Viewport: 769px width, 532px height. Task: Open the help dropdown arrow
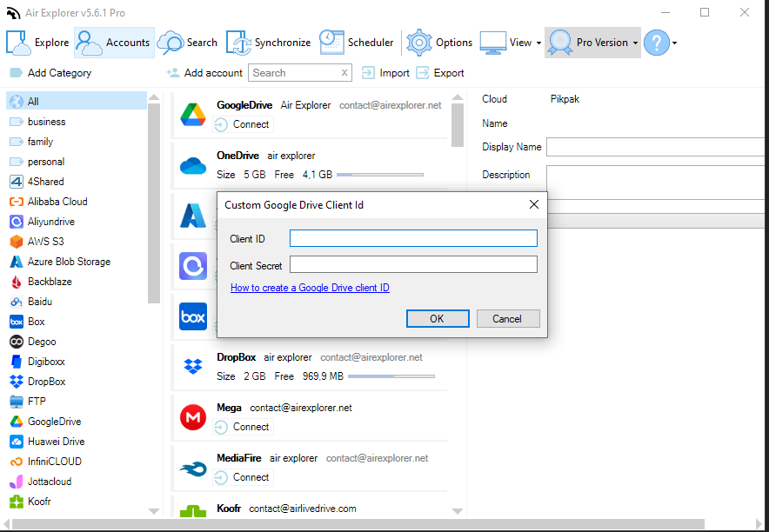[x=675, y=43]
